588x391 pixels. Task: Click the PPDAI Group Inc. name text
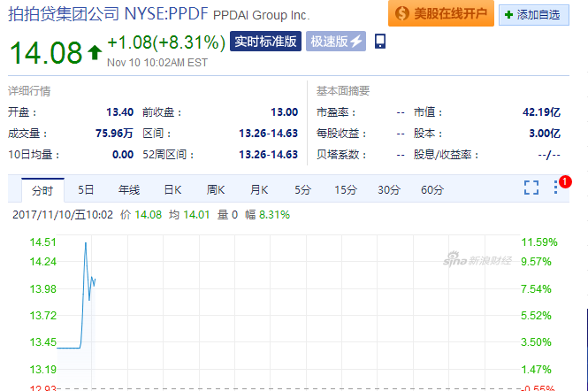point(262,15)
